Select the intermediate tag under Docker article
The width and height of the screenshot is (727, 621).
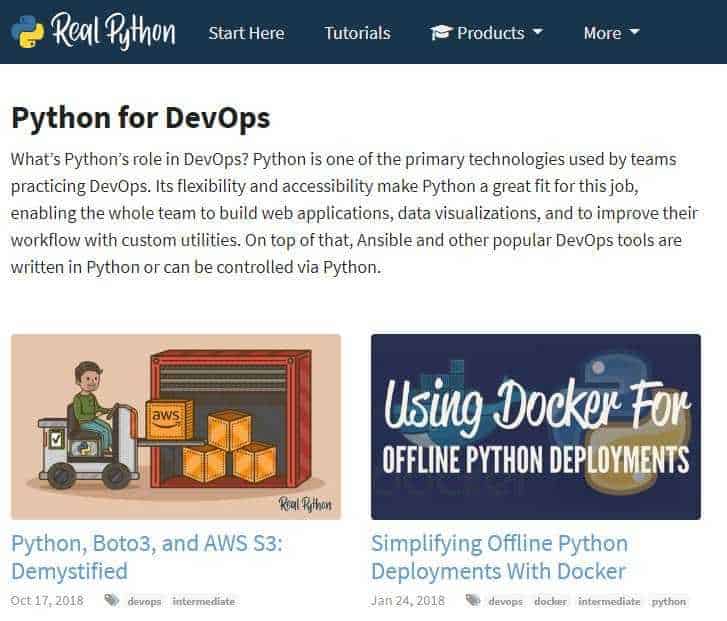tap(609, 601)
